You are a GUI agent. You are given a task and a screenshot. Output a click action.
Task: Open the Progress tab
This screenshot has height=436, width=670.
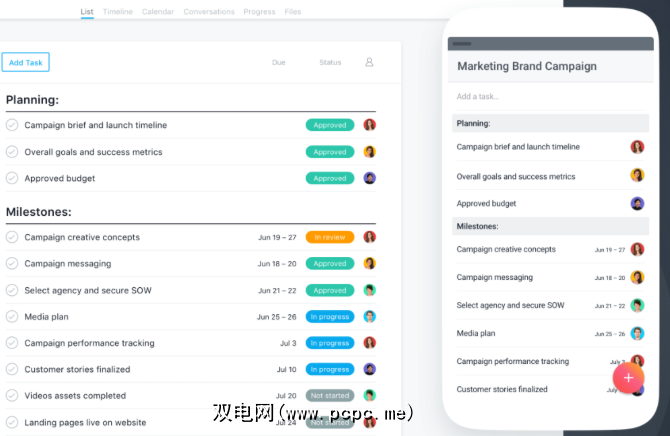click(x=259, y=12)
